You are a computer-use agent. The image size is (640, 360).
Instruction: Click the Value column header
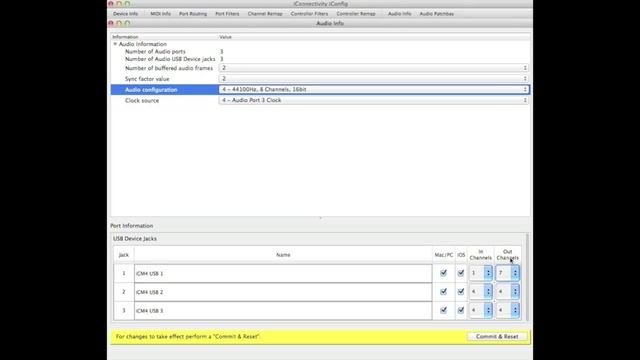coord(225,37)
